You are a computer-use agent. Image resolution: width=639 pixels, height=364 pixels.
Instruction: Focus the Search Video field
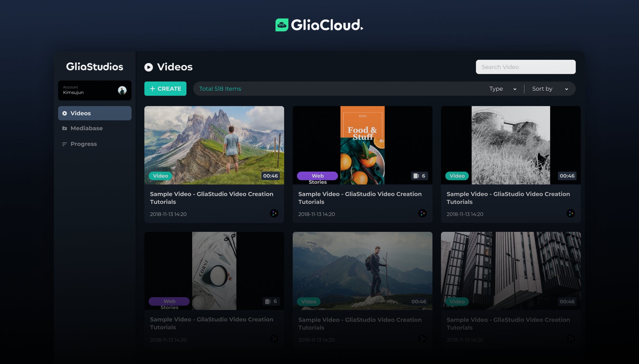click(525, 67)
